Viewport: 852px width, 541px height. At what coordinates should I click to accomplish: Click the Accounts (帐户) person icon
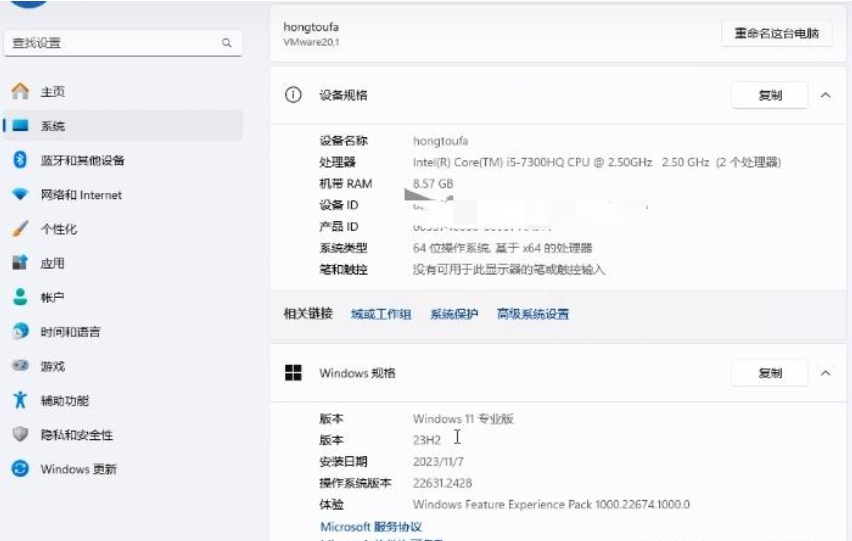pos(20,297)
